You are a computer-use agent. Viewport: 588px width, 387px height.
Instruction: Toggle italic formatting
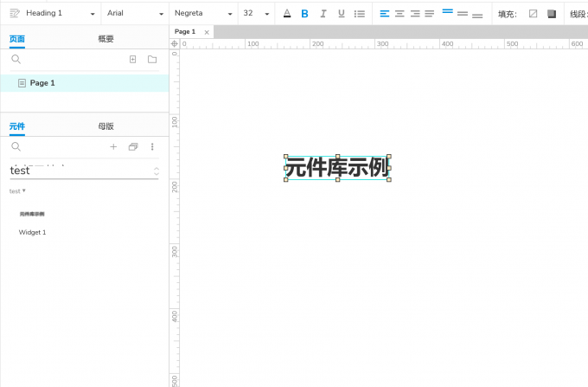(323, 14)
